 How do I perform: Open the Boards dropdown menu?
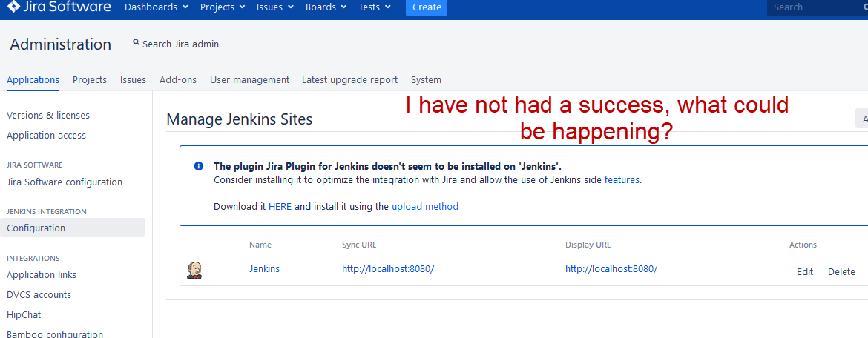click(326, 7)
